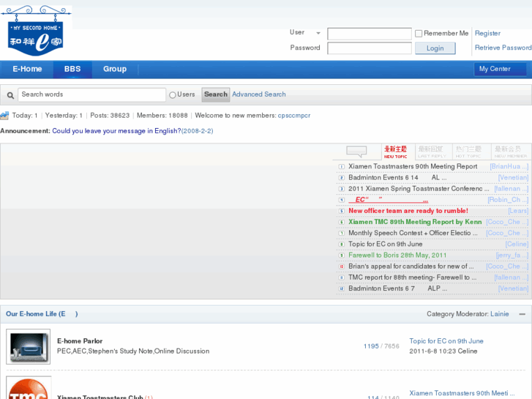Click bullet icon beside Xiamen TMC 89th Meeting Report
Screen dimensions: 532x399
[342, 222]
